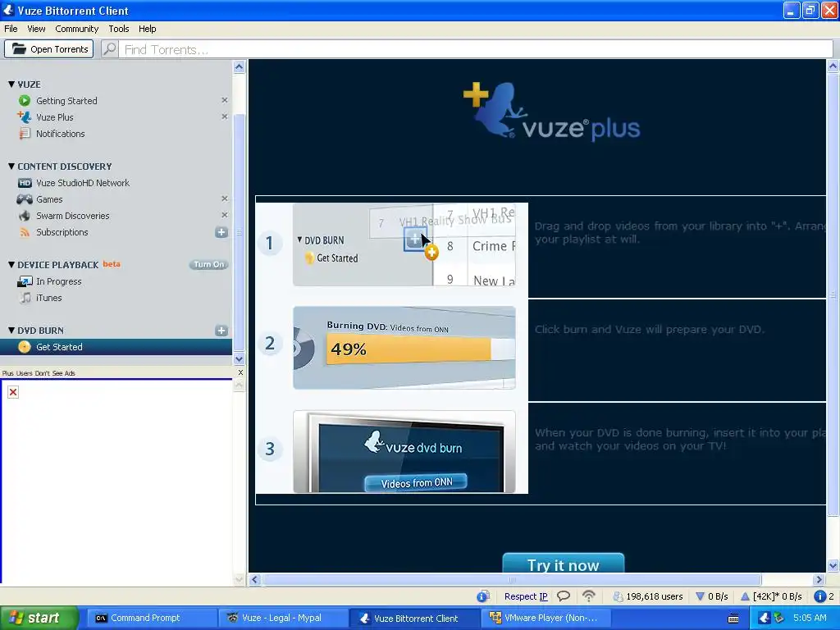The width and height of the screenshot is (840, 630).
Task: Click the Try it now button
Action: point(563,563)
